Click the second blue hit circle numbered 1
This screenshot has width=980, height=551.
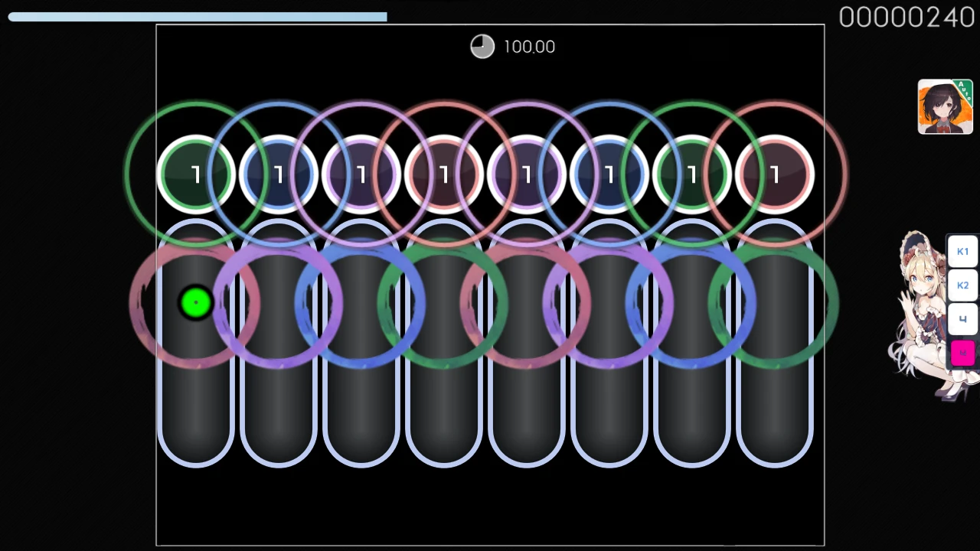tap(279, 174)
